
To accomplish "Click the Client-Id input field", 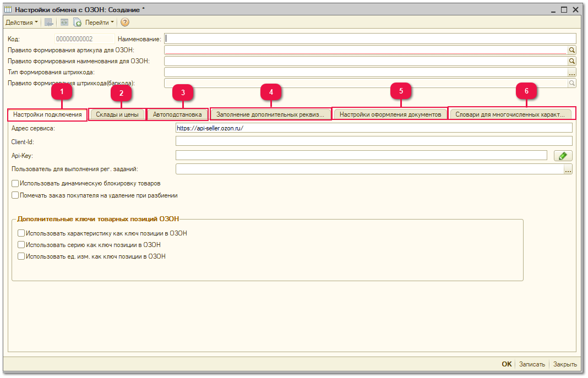I will (374, 141).
